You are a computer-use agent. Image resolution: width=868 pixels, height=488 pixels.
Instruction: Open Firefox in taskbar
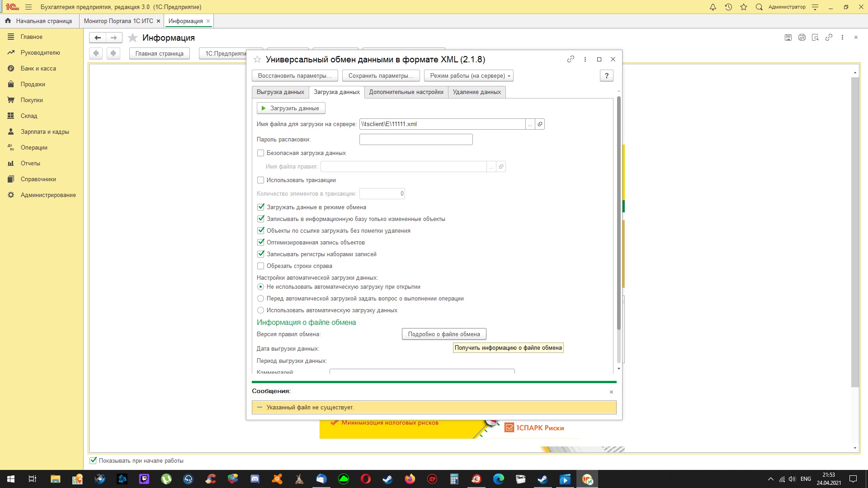410,479
